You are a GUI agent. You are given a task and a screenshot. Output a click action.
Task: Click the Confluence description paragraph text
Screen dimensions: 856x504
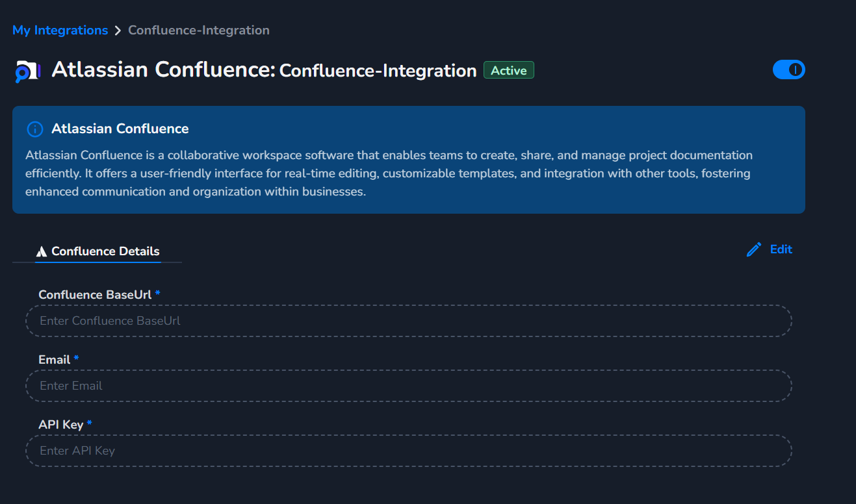(389, 174)
